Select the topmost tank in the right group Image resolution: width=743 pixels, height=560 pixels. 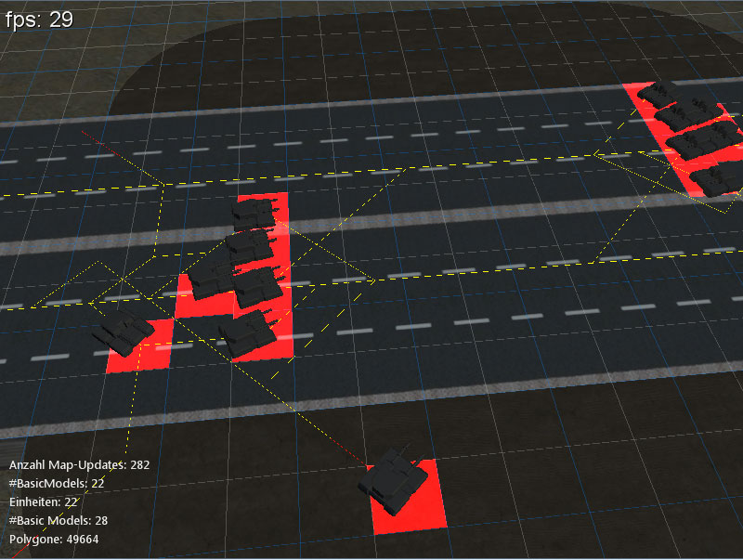[x=663, y=93]
